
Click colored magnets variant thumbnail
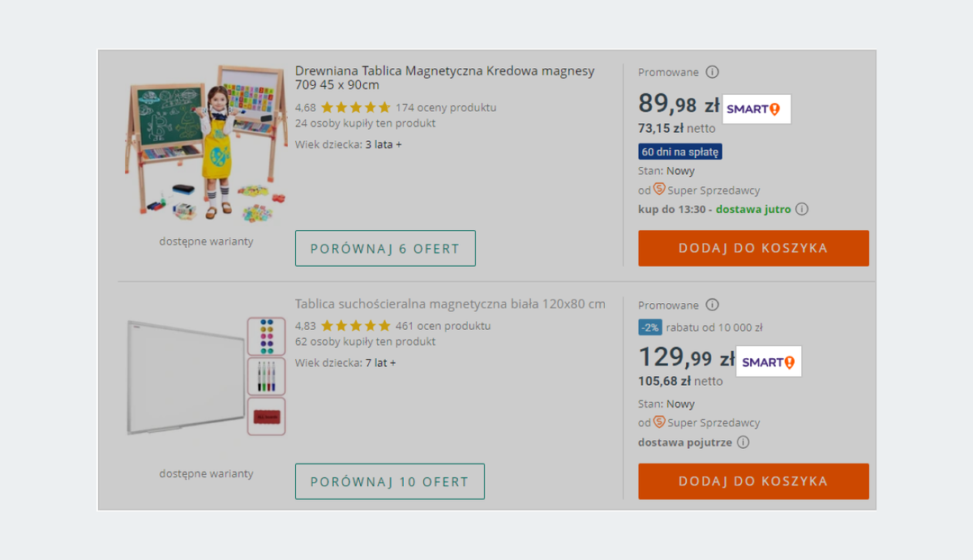[266, 336]
